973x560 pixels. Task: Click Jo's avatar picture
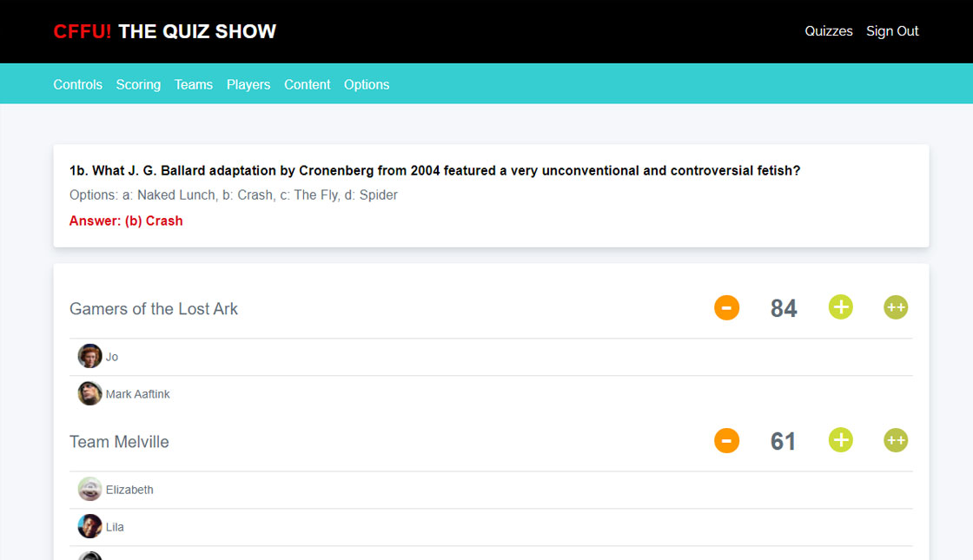[89, 356]
